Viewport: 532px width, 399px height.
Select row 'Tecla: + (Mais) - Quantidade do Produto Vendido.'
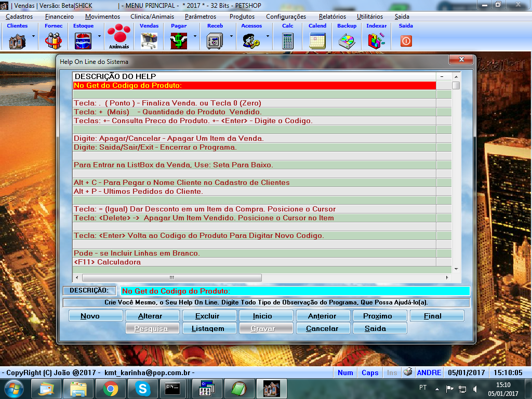click(254, 112)
